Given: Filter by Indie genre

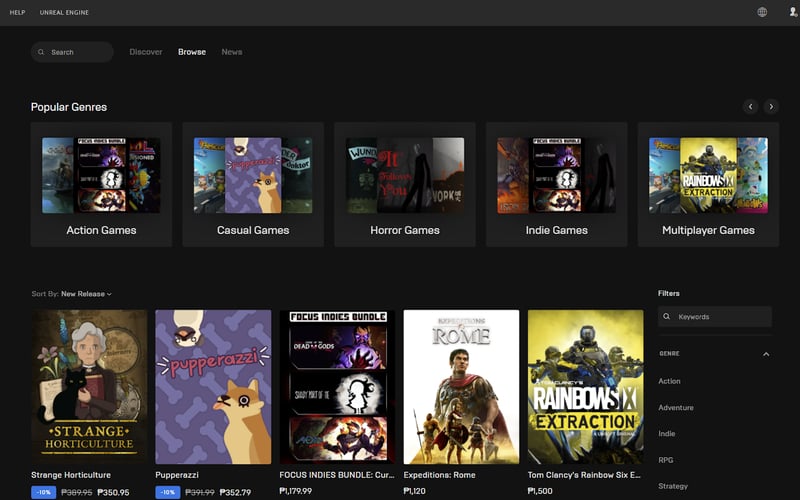Looking at the screenshot, I should coord(666,434).
